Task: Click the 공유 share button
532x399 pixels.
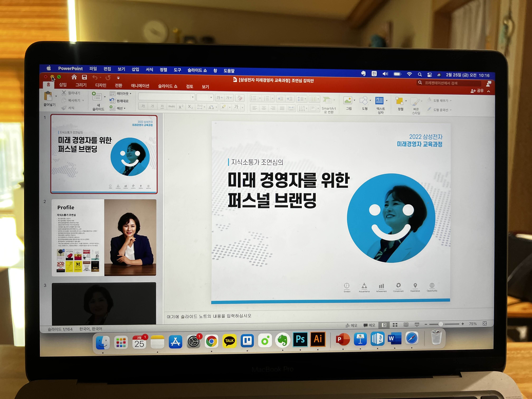Action: click(x=477, y=91)
